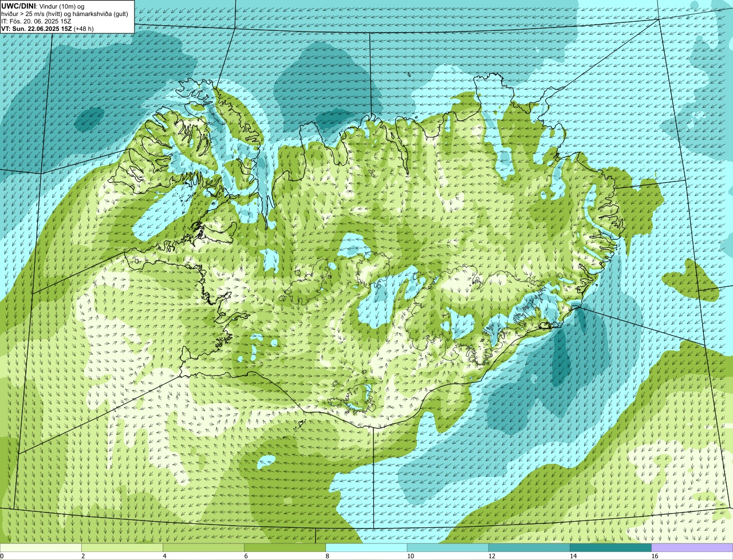Click the '4' label on the color scale

coord(164,556)
